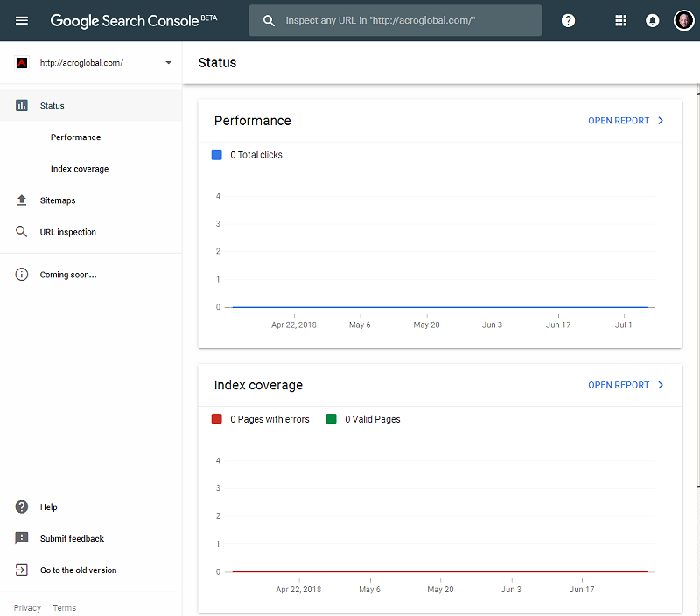This screenshot has height=616, width=700.
Task: Click the acroglobal site favicon
Action: click(x=21, y=63)
